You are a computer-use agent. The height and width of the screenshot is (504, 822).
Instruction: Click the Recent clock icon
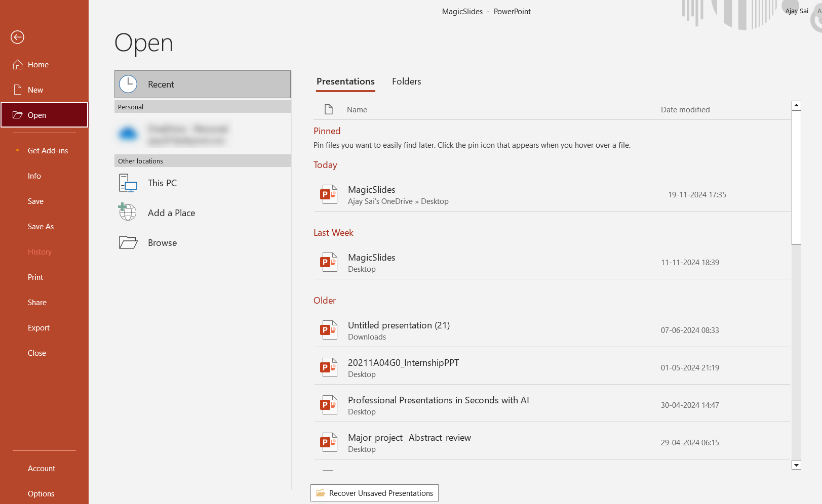pyautogui.click(x=128, y=84)
